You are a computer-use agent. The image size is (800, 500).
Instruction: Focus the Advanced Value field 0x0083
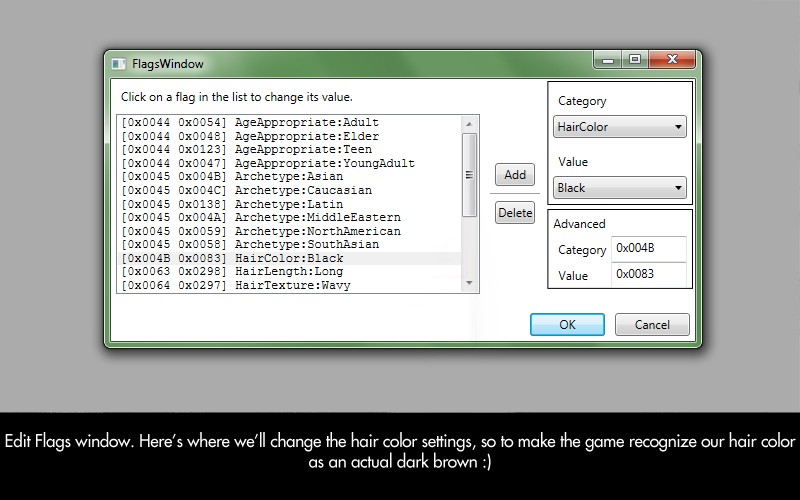648,274
